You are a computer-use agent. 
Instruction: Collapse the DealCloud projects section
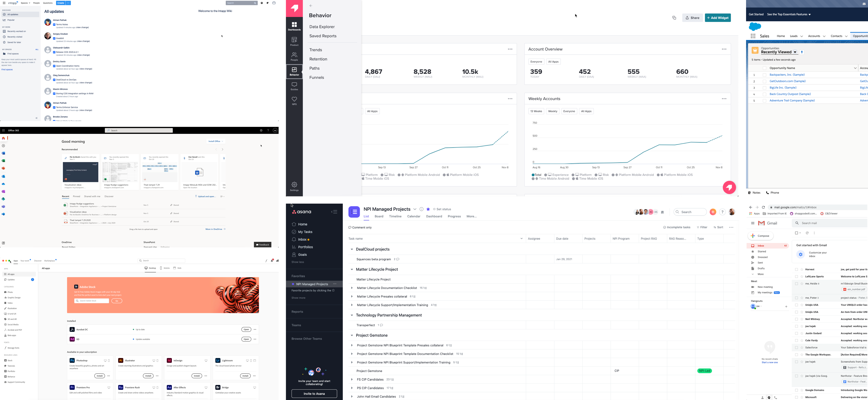[x=351, y=249]
